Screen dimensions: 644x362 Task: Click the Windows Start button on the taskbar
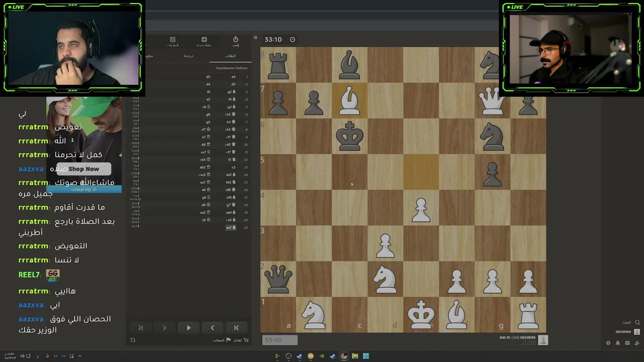pos(366,356)
